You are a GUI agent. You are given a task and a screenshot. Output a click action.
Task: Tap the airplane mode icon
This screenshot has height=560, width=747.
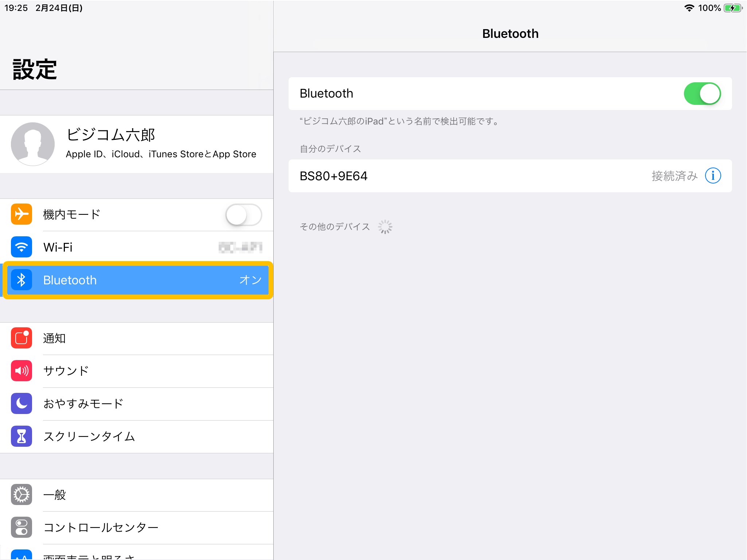tap(21, 214)
